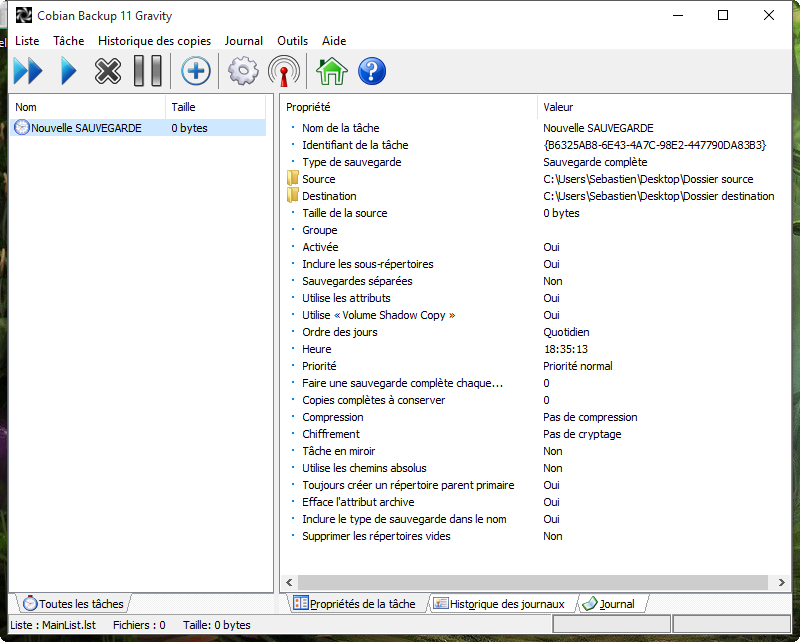
Task: Click the task GUID value {B6325AB8-...}
Action: 655,145
